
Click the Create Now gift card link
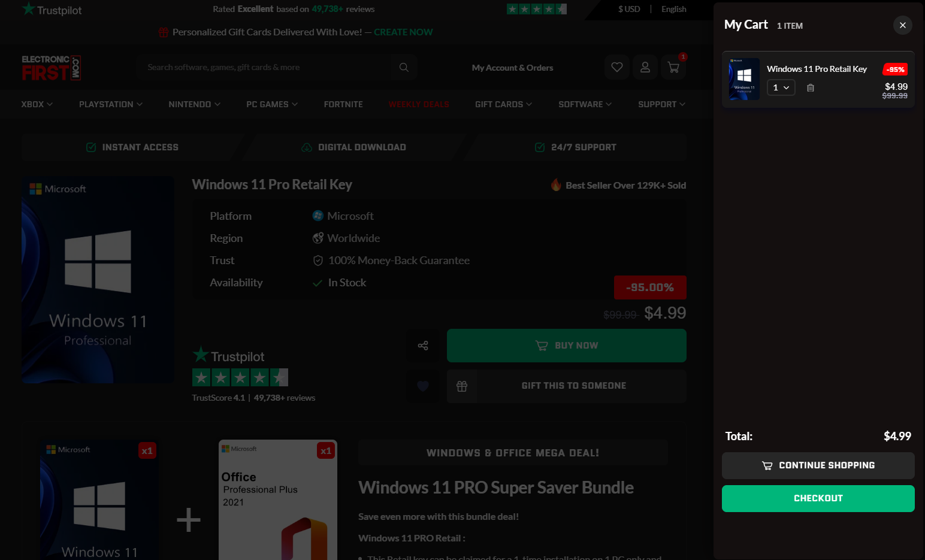pos(403,32)
